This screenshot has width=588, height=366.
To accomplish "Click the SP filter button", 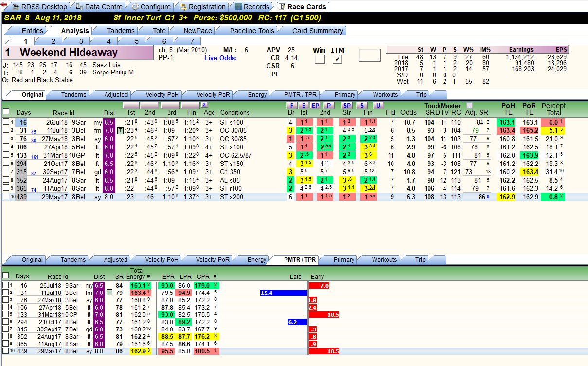I will point(347,105).
